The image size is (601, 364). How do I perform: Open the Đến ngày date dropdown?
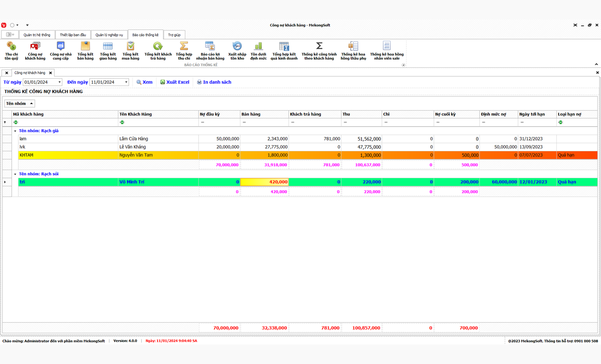[126, 82]
